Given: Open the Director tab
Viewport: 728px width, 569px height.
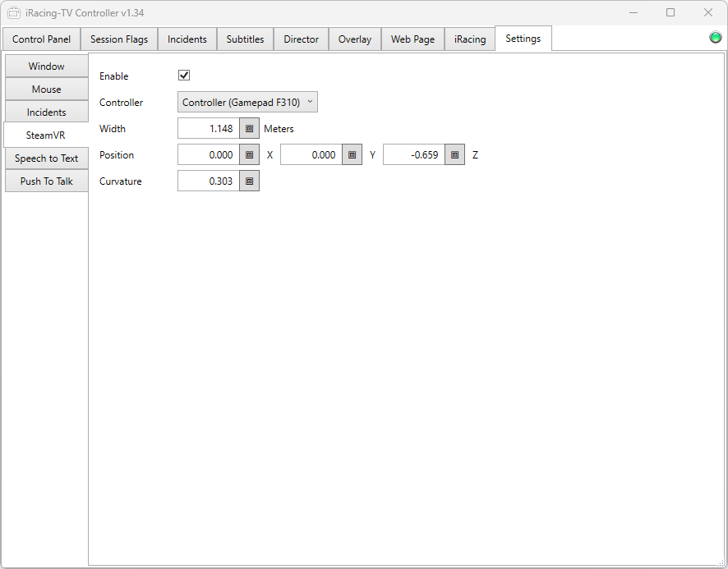Looking at the screenshot, I should pos(302,39).
